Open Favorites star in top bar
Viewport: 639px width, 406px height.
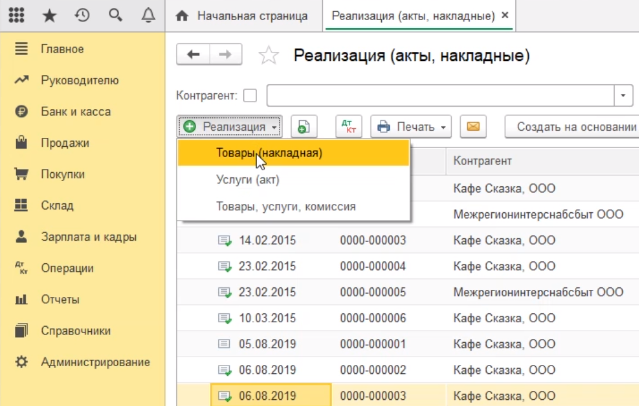coord(49,16)
